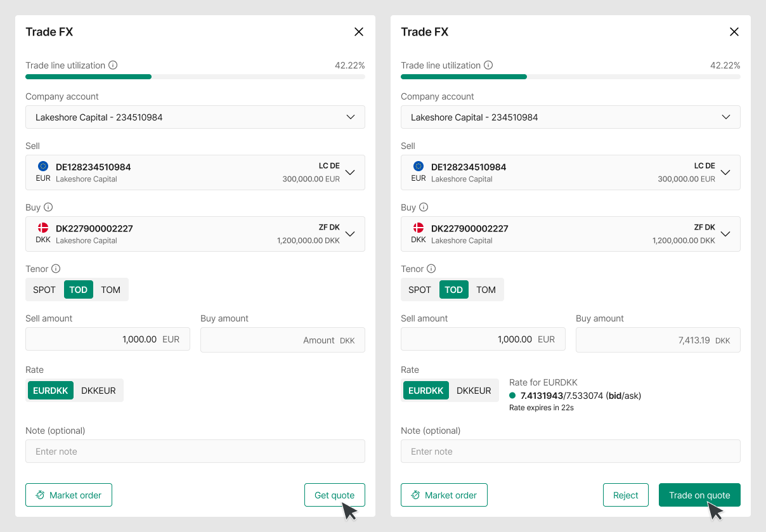The image size is (766, 532).
Task: Open Company account dropdown in left panel
Action: pyautogui.click(x=195, y=117)
